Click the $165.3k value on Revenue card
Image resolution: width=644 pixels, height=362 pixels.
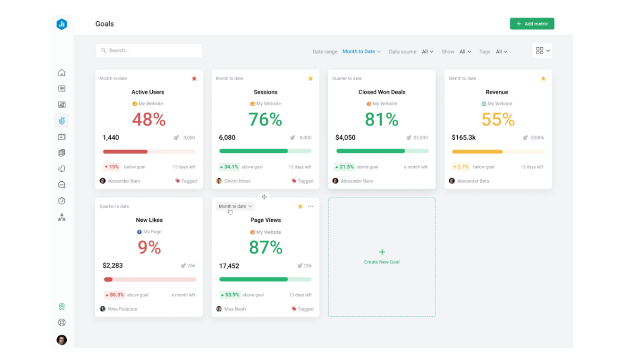(x=464, y=138)
